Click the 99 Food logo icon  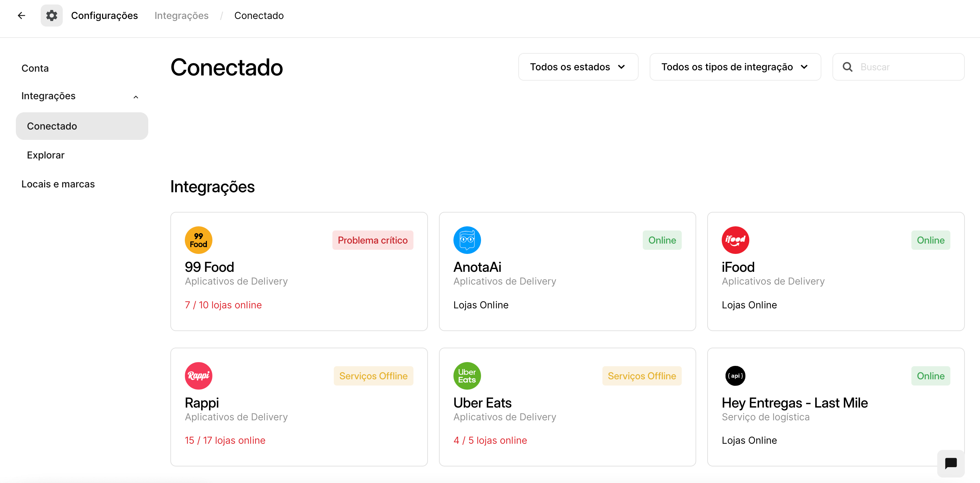click(x=199, y=240)
